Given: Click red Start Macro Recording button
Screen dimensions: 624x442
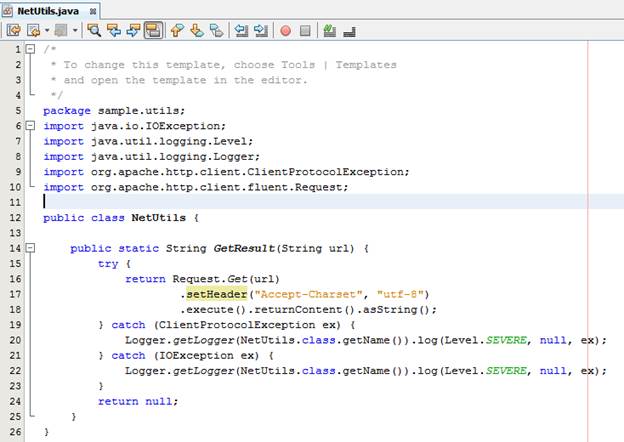Looking at the screenshot, I should click(285, 31).
